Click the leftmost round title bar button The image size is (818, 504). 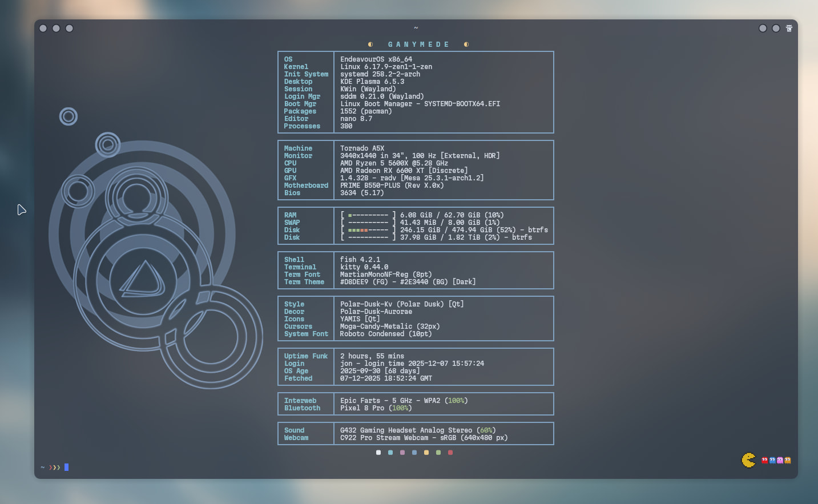point(43,29)
